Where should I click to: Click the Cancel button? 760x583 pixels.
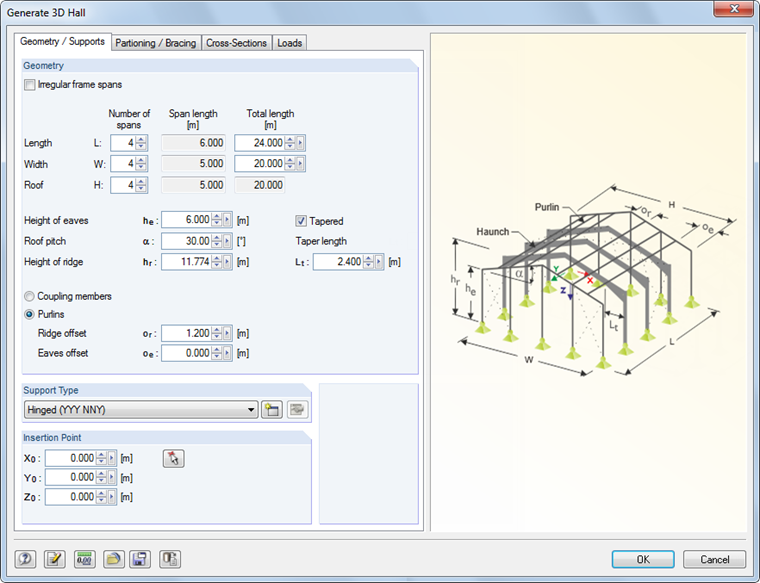click(x=714, y=559)
